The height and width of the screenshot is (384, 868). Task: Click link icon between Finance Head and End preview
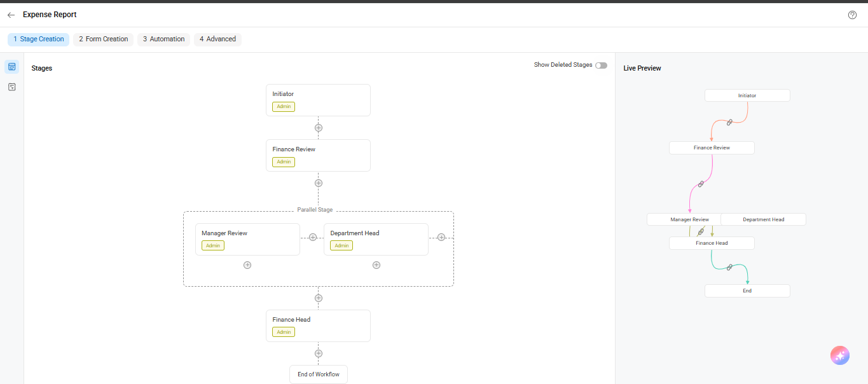tap(729, 267)
